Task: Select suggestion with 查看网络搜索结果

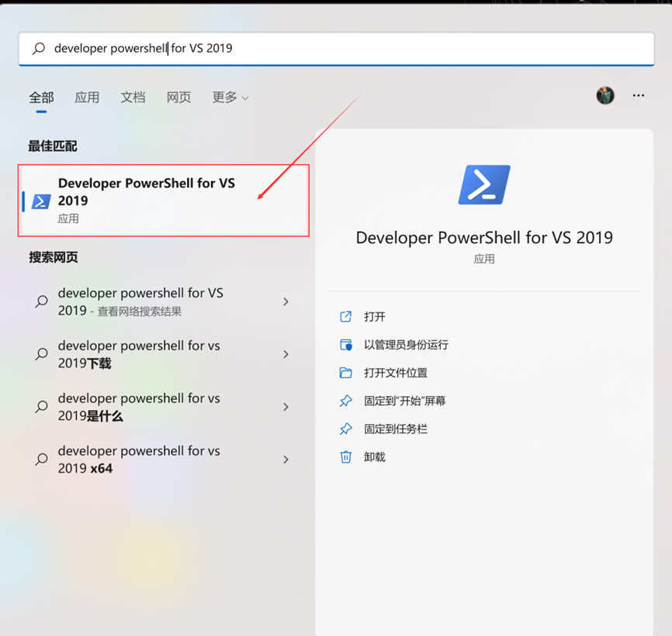Action: (163, 302)
